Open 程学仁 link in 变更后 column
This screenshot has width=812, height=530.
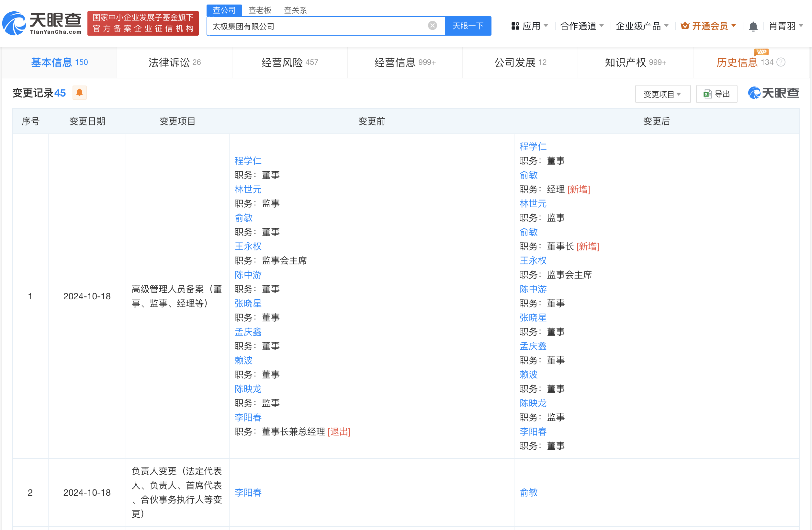click(533, 146)
